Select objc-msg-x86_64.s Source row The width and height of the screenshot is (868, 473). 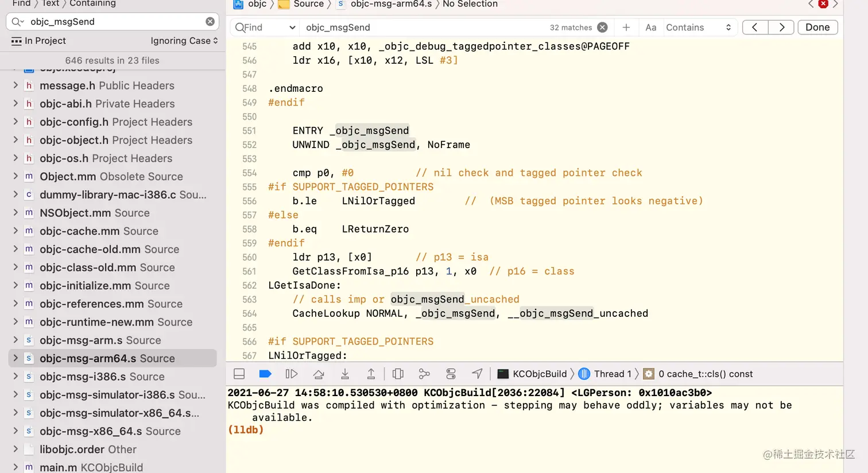point(113,431)
